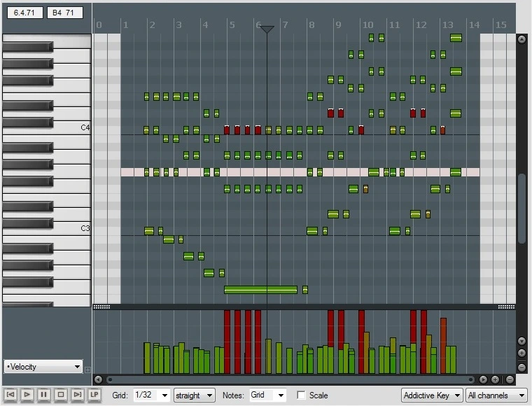532x406 pixels.
Task: Click the go-to-start transport button
Action: pos(10,395)
